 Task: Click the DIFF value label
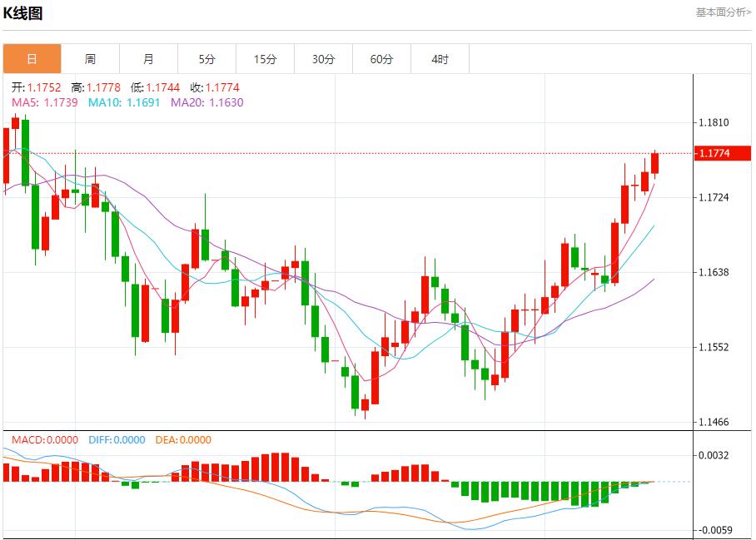(116, 440)
